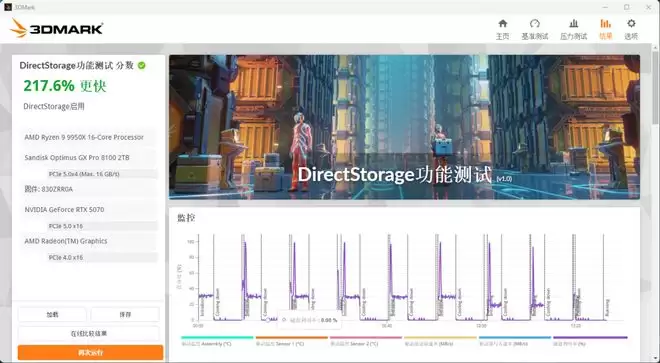Toggle the Assembly (°C) temperature legend series

217,341
